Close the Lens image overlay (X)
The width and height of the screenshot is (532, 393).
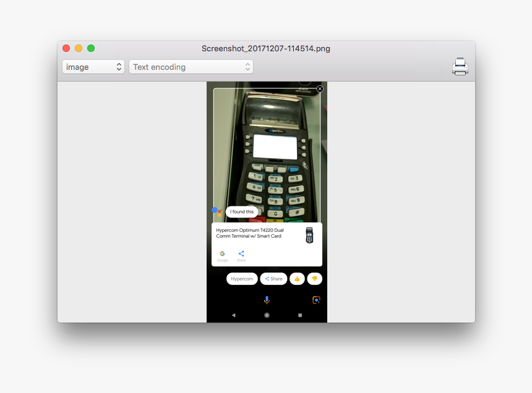320,89
